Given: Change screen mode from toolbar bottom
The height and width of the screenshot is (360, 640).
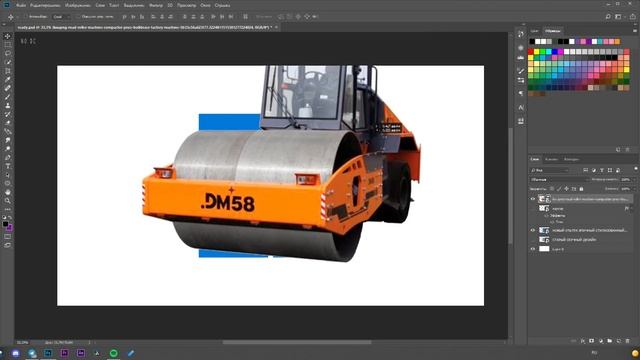Looking at the screenshot, I should tap(7, 245).
